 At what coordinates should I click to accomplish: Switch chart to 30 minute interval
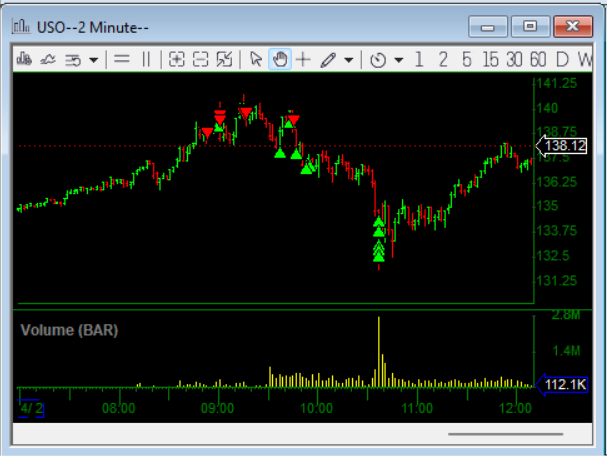click(x=514, y=60)
